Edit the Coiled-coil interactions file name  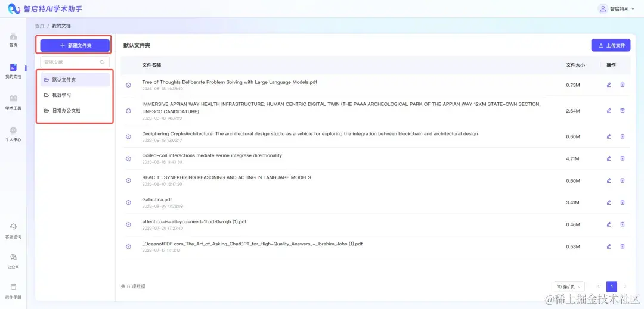coord(609,158)
